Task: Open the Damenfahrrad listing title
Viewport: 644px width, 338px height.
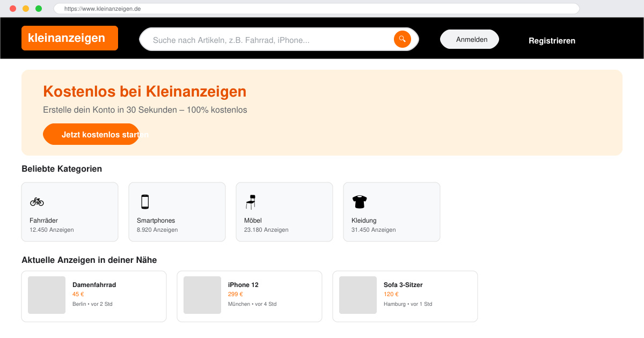Action: coord(94,285)
